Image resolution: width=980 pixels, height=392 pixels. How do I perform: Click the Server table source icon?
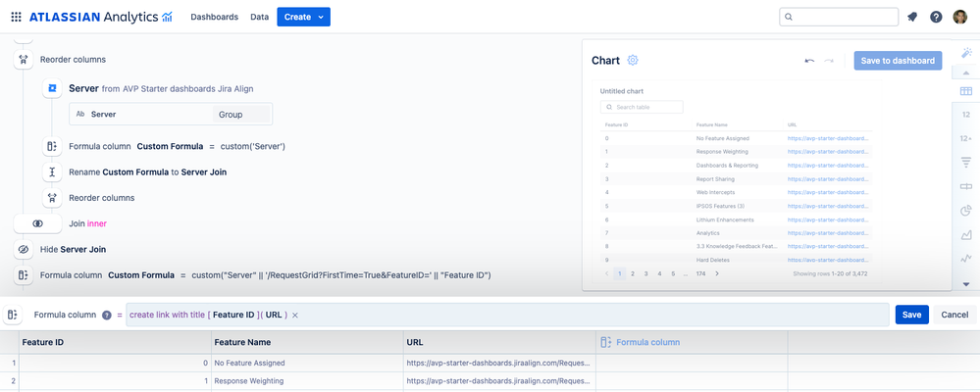click(x=53, y=88)
